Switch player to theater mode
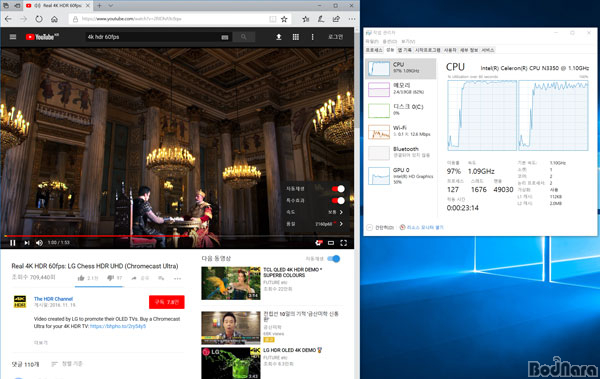Image resolution: width=600 pixels, height=379 pixels. tap(331, 243)
